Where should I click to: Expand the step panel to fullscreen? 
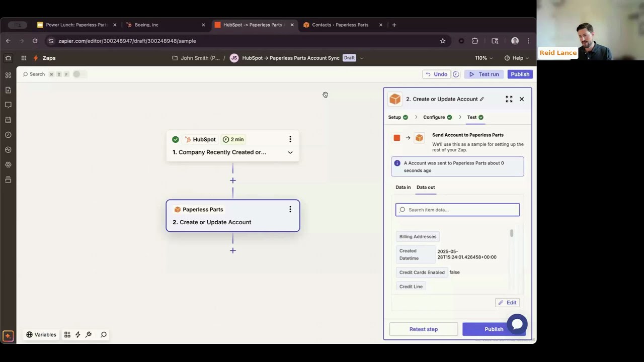509,99
